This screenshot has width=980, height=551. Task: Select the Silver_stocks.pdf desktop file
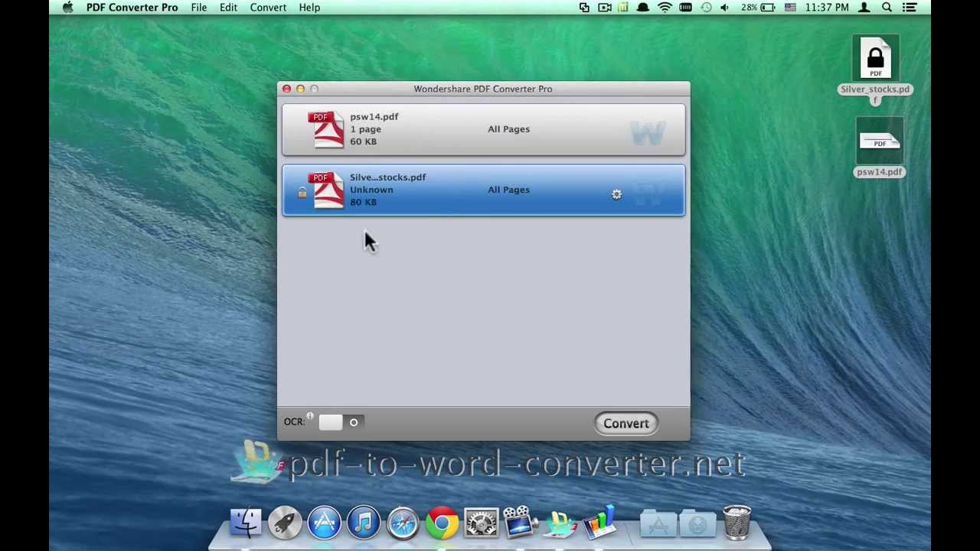[x=875, y=67]
